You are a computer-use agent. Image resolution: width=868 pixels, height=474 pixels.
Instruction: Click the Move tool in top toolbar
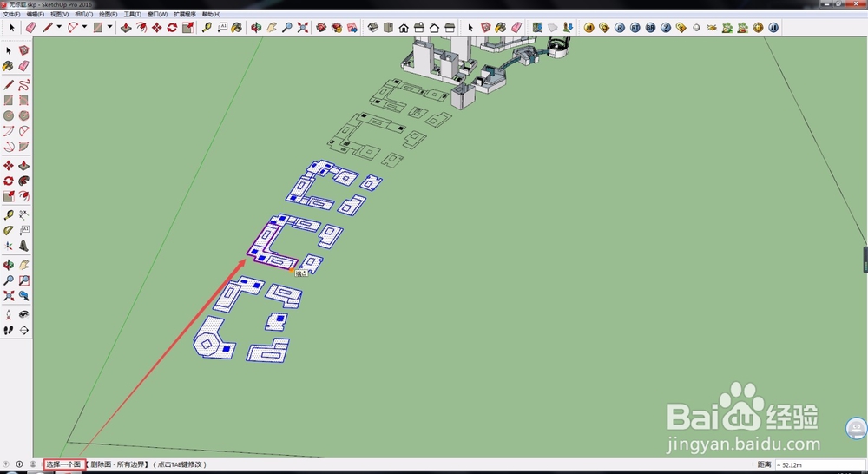click(157, 27)
